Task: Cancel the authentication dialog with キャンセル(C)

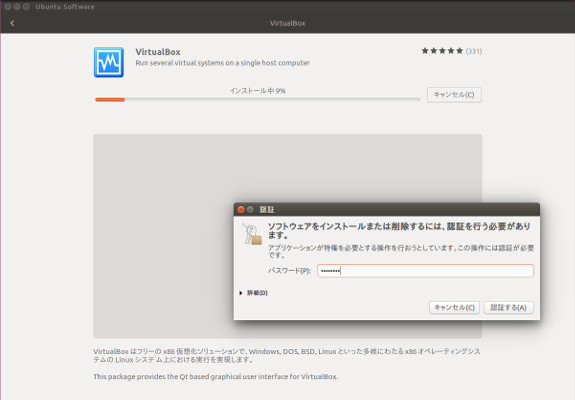Action: click(x=454, y=307)
